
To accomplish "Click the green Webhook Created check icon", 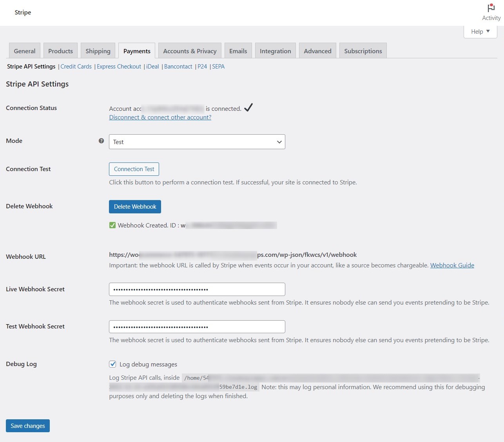I will tap(112, 225).
